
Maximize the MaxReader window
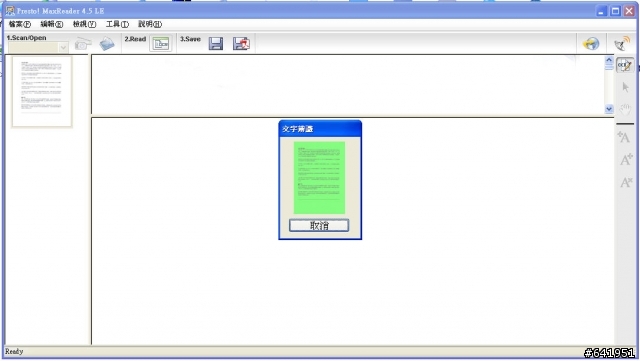[x=615, y=11]
